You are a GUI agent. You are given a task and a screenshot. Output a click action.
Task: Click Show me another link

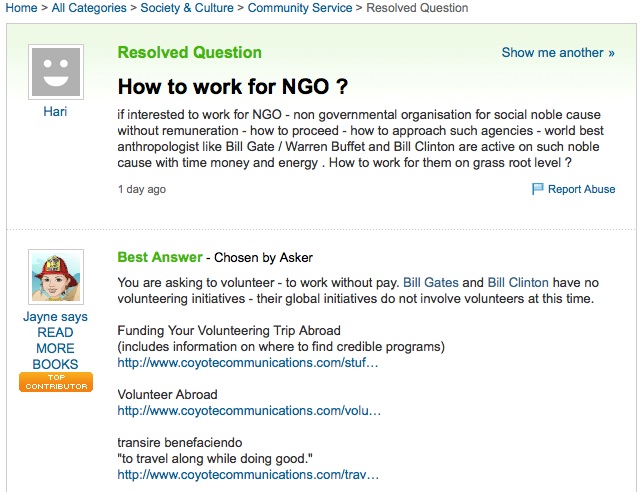click(558, 53)
